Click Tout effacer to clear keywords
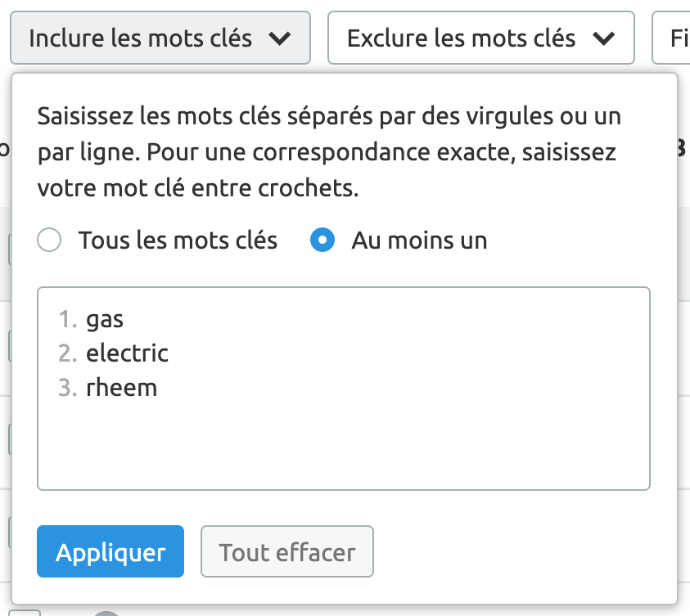 pos(287,551)
